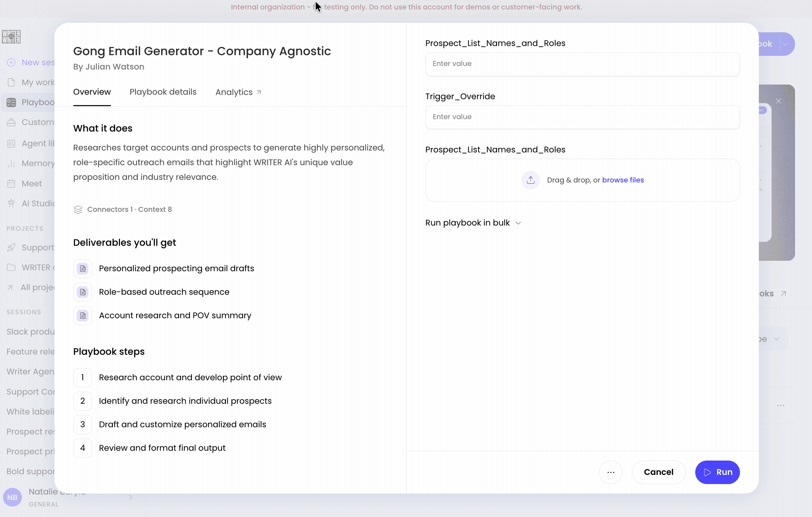This screenshot has width=812, height=517.
Task: Click the Drag & drop file upload area
Action: tap(582, 180)
